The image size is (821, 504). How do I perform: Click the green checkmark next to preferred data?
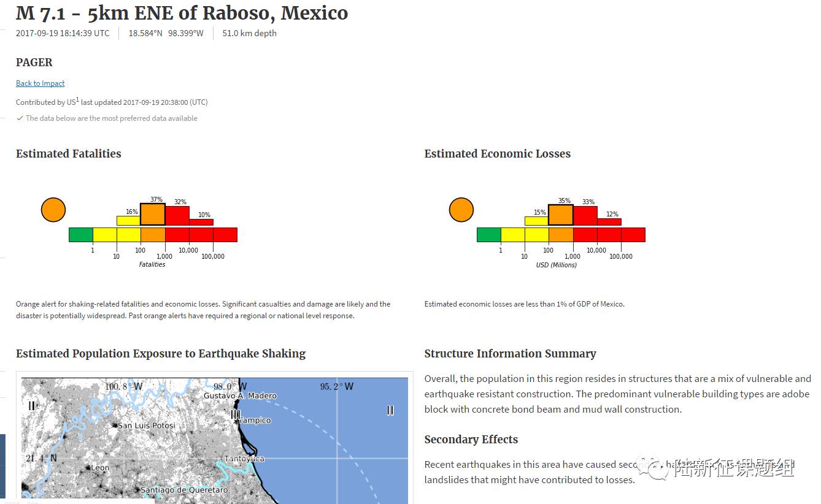click(x=20, y=118)
